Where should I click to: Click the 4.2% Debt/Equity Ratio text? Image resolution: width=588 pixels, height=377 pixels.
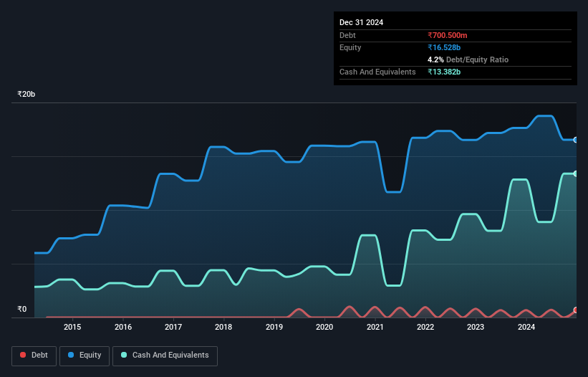coord(468,59)
